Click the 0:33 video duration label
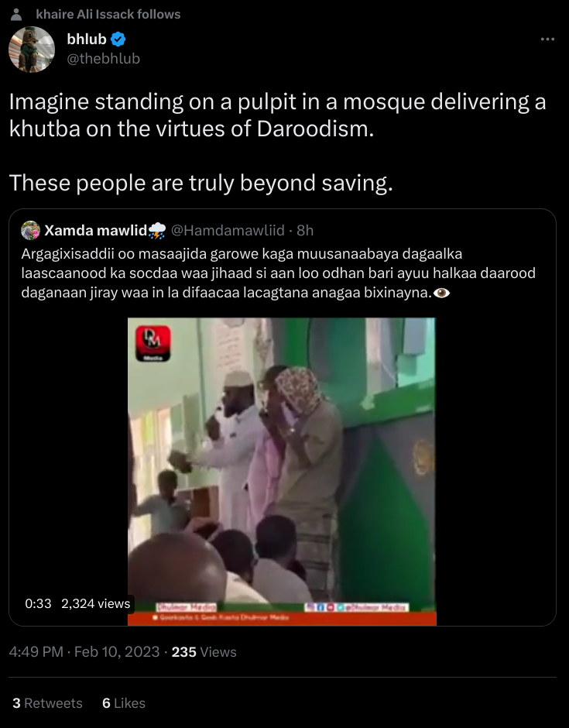This screenshot has width=569, height=728. tap(38, 603)
